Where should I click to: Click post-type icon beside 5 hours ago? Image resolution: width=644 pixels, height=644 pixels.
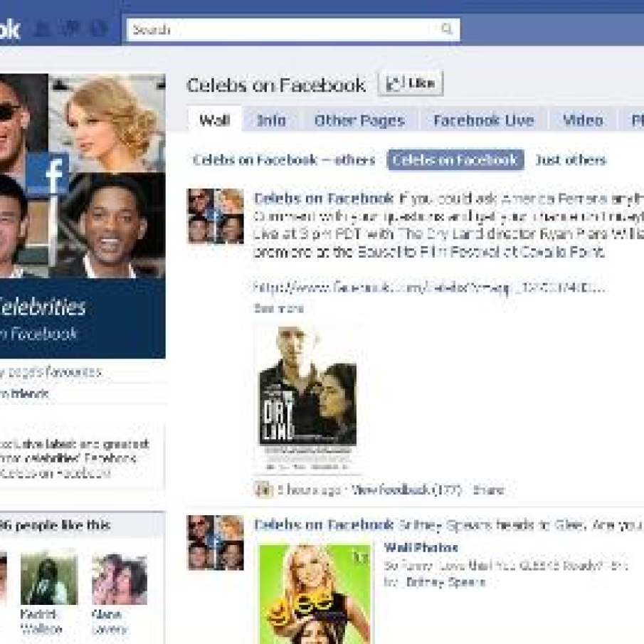tap(264, 490)
